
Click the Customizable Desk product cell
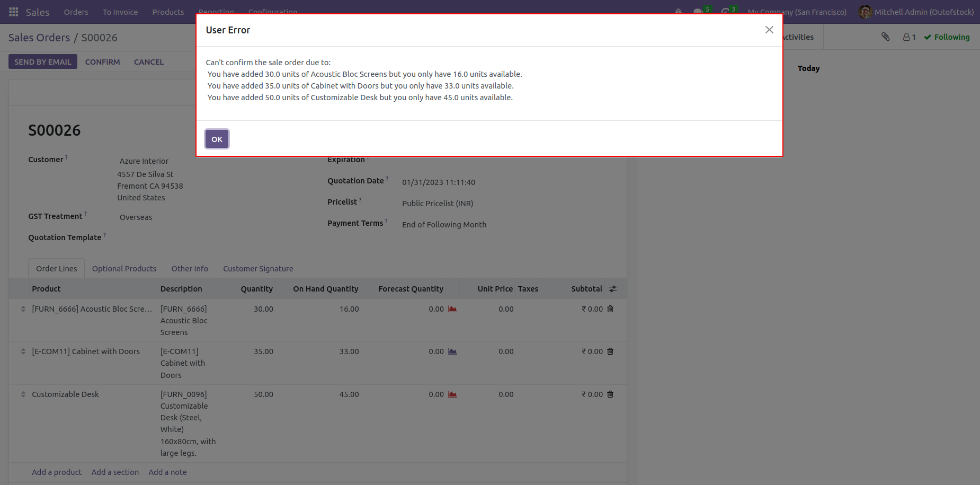click(x=65, y=394)
